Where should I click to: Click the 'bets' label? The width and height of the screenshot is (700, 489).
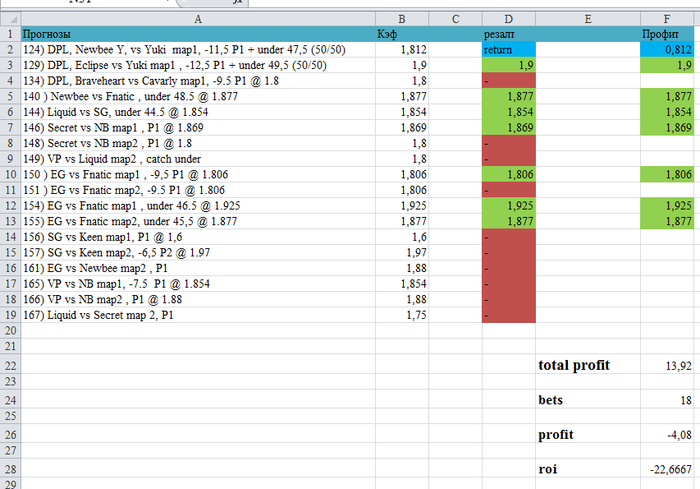(x=550, y=400)
